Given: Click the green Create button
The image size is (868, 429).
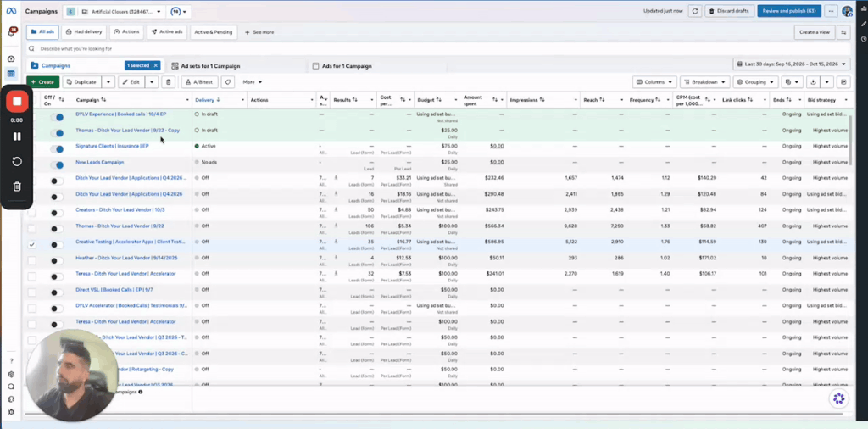Looking at the screenshot, I should (x=42, y=82).
